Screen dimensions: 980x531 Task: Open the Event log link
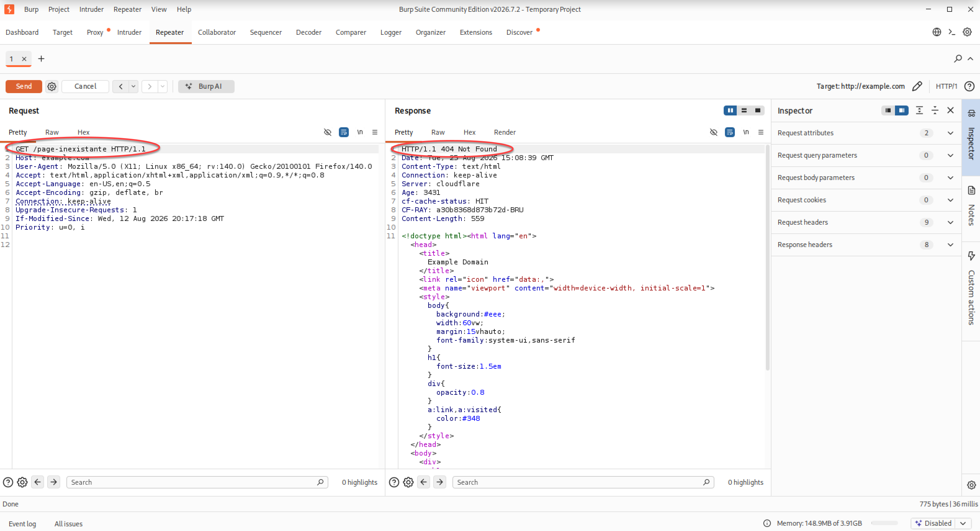pyautogui.click(x=22, y=524)
